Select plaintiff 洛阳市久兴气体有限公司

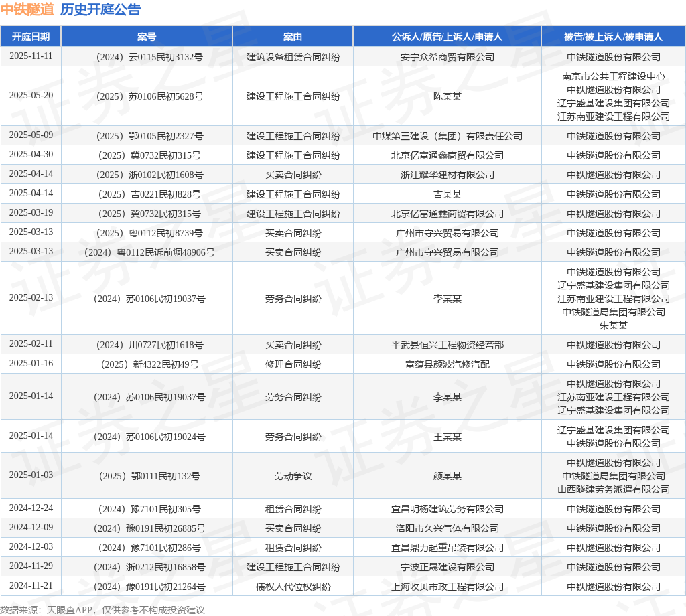448,528
